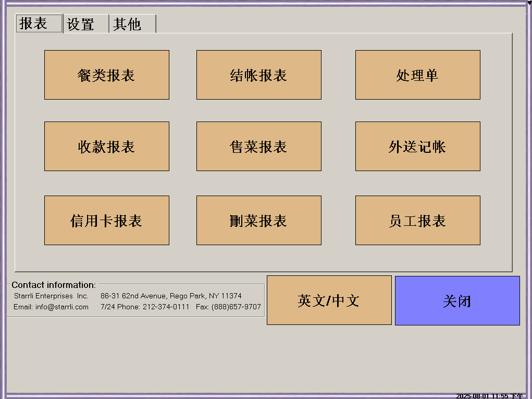Open the 售菜报表 report
The image size is (532, 399).
pyautogui.click(x=258, y=147)
